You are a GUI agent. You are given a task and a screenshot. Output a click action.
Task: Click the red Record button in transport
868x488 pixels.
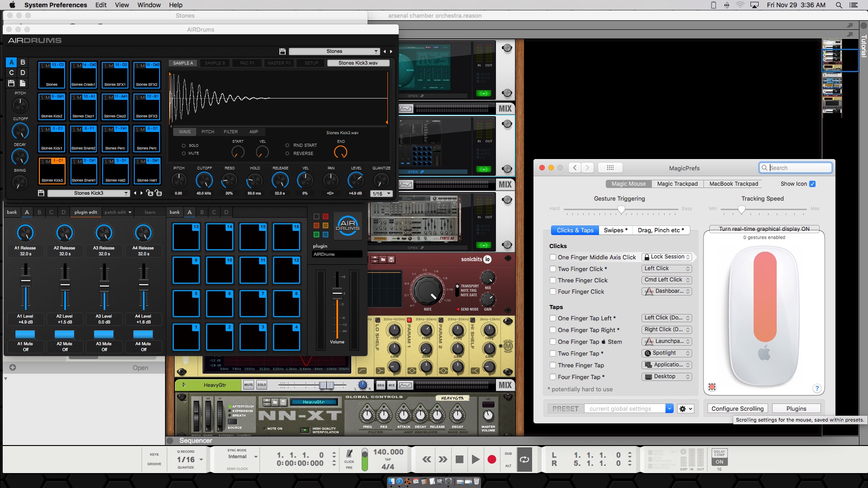click(492, 460)
